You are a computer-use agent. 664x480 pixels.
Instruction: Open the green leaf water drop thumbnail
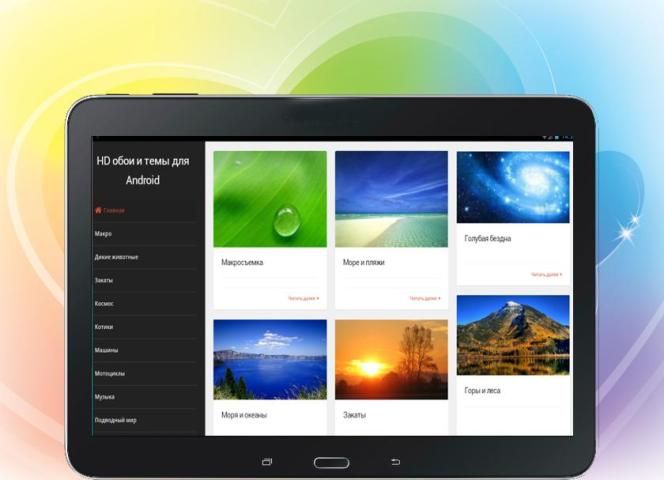[270, 198]
